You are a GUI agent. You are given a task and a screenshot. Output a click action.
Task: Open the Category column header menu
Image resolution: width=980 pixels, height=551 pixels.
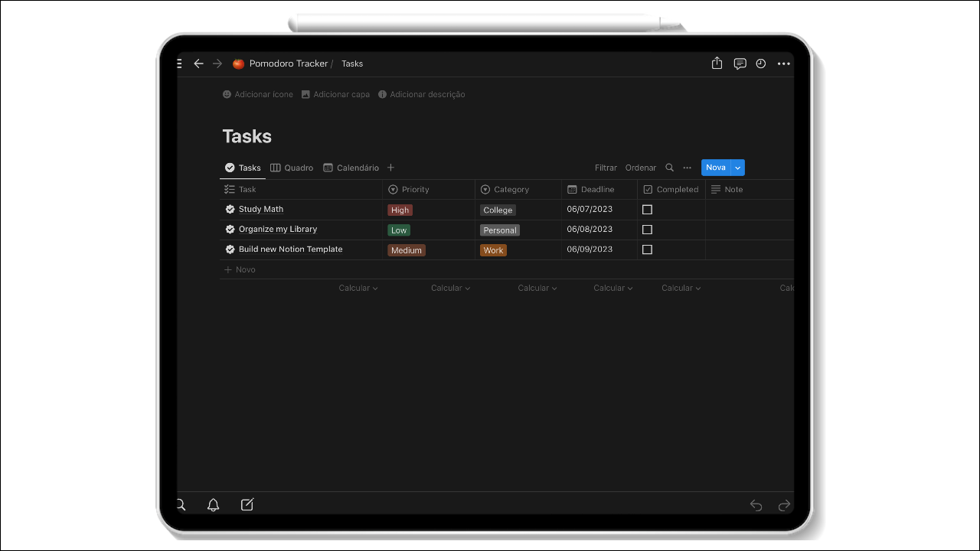pos(518,189)
